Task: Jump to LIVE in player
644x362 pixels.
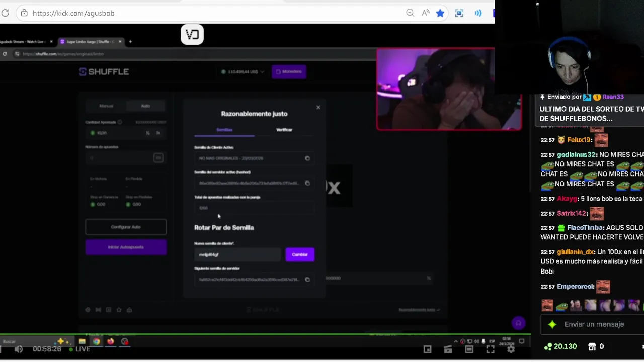Action: coord(79,349)
